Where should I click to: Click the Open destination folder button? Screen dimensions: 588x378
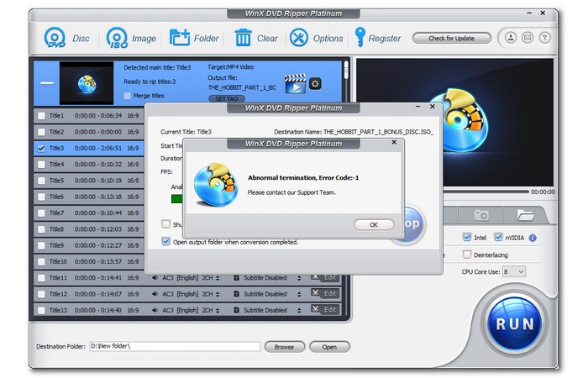tap(329, 347)
